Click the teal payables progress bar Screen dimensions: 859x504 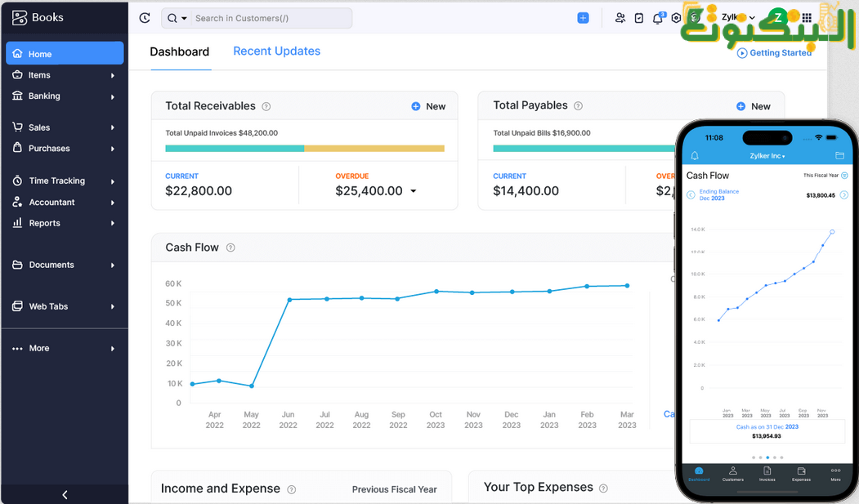point(584,149)
